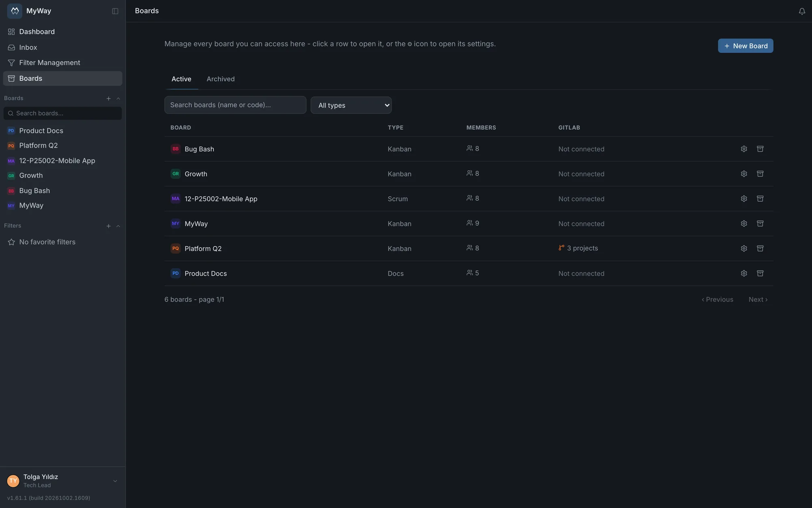Click the MyWay board name in table
Viewport: 812px width, 508px height.
click(196, 224)
